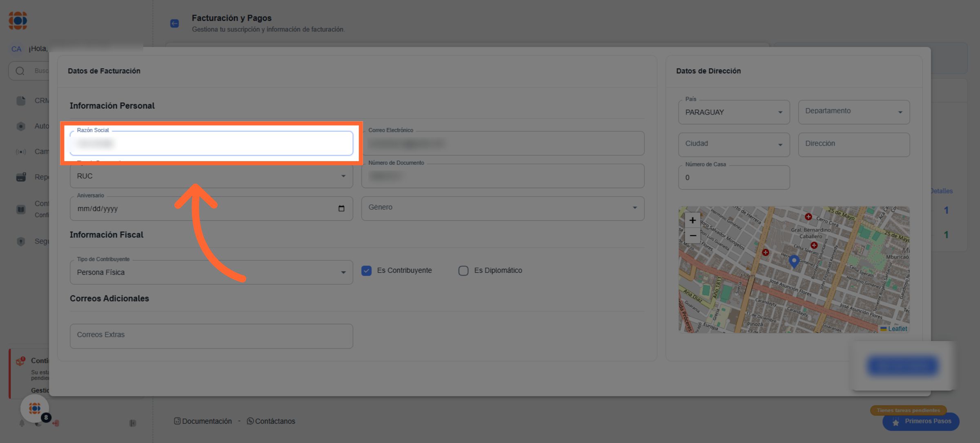
Task: Open the País dropdown showing PARAGUAY
Action: pyautogui.click(x=733, y=112)
